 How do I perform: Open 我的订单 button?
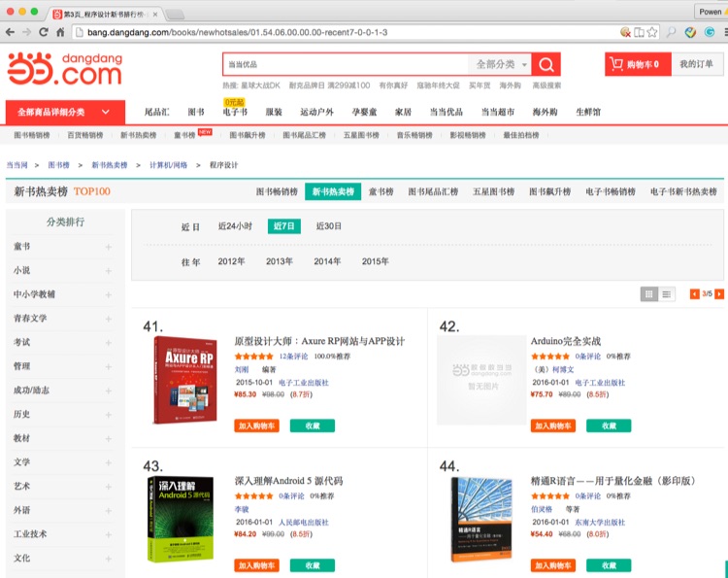click(697, 64)
